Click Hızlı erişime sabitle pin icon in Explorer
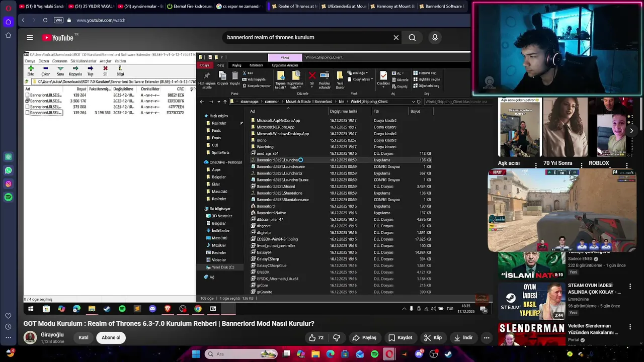The height and width of the screenshot is (362, 644). 207,75
